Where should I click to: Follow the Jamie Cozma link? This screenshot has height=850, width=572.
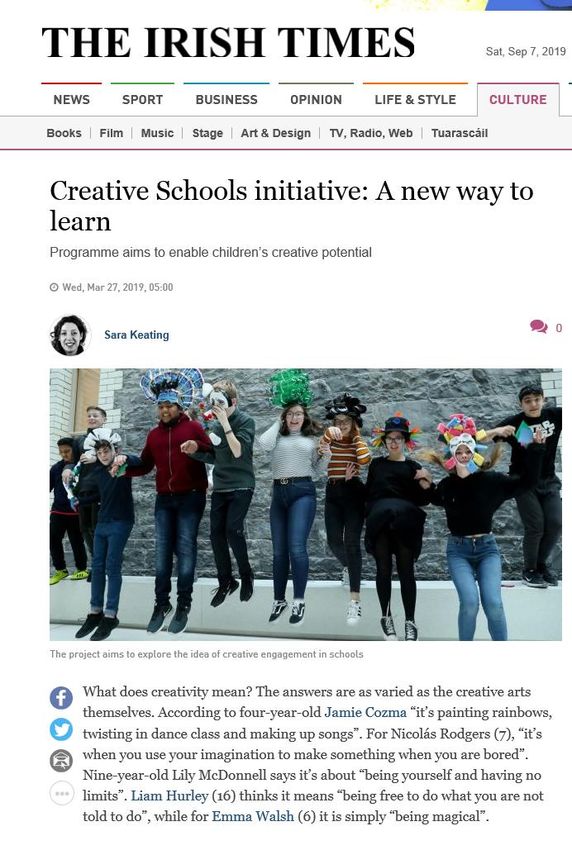[365, 712]
